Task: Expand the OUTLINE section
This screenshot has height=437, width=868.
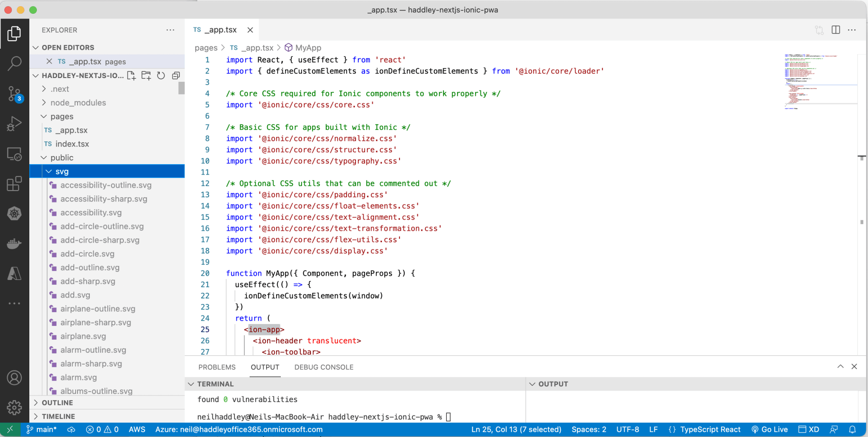Action: pos(57,402)
